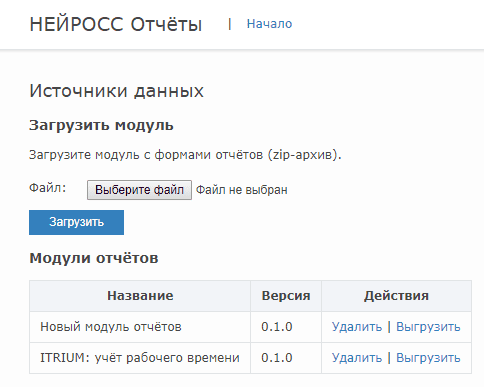Click the Действия column header
484x387 pixels.
pos(396,296)
